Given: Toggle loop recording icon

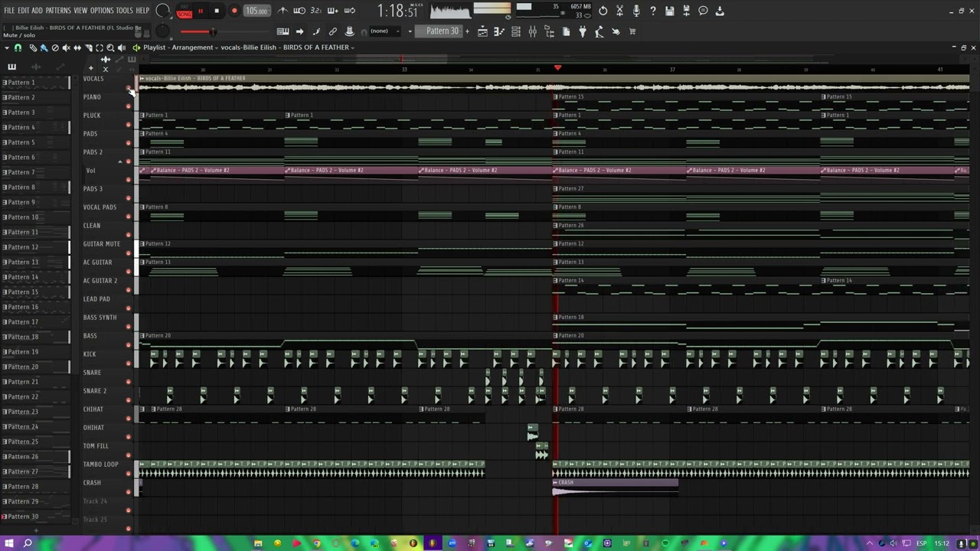Looking at the screenshot, I should coord(350,11).
